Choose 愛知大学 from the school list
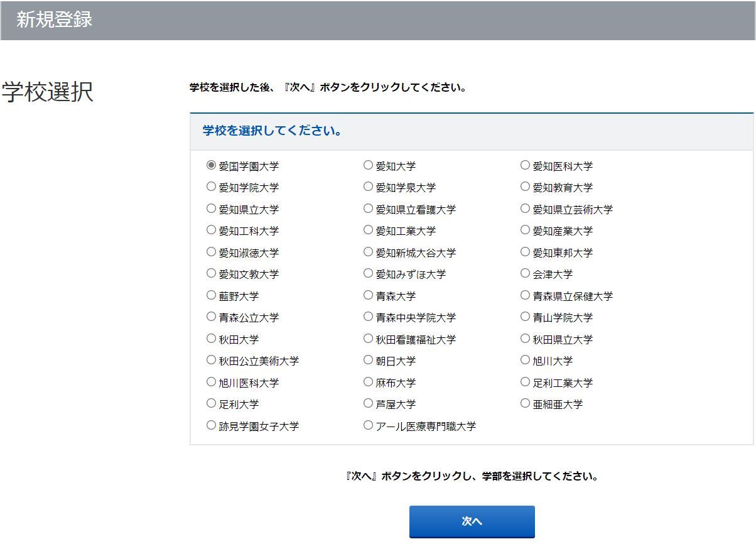 click(x=368, y=165)
